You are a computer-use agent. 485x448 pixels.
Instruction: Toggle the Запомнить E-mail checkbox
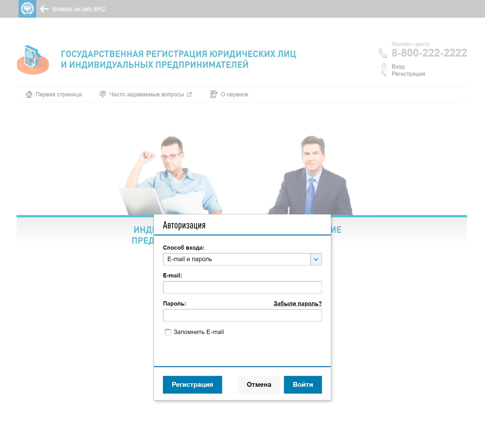click(x=168, y=332)
